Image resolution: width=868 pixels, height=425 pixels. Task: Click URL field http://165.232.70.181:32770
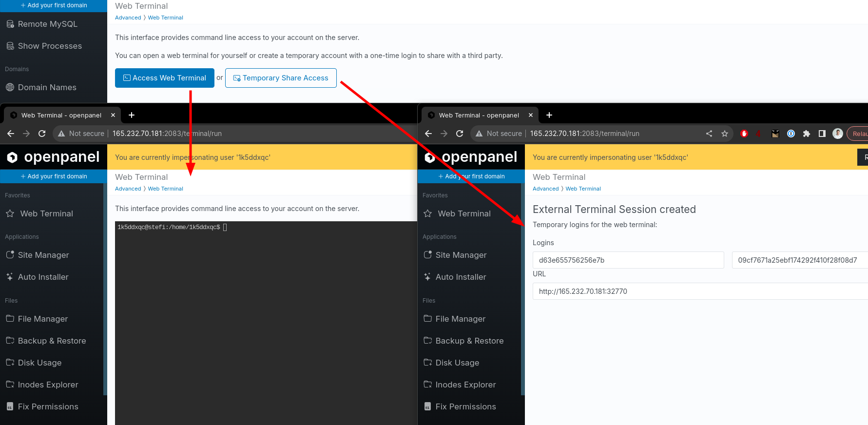point(700,291)
